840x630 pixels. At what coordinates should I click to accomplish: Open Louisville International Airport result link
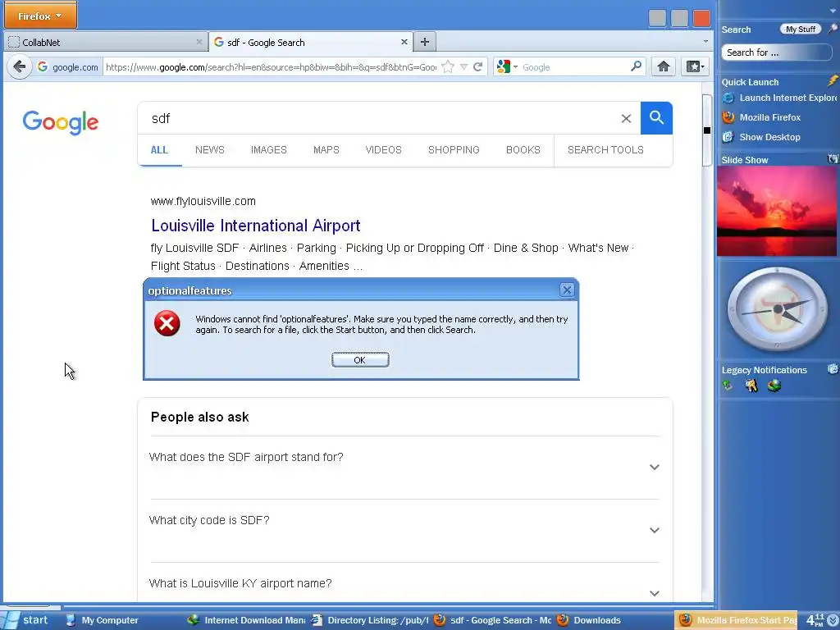pos(256,226)
